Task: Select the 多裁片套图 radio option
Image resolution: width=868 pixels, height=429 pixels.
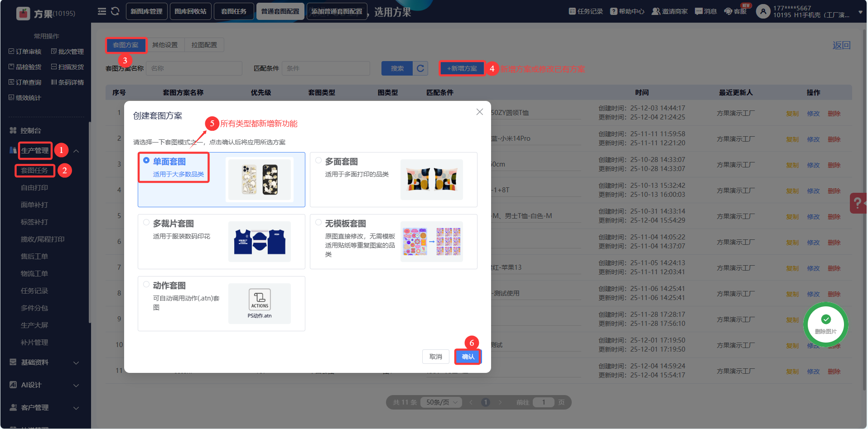Action: pos(146,223)
